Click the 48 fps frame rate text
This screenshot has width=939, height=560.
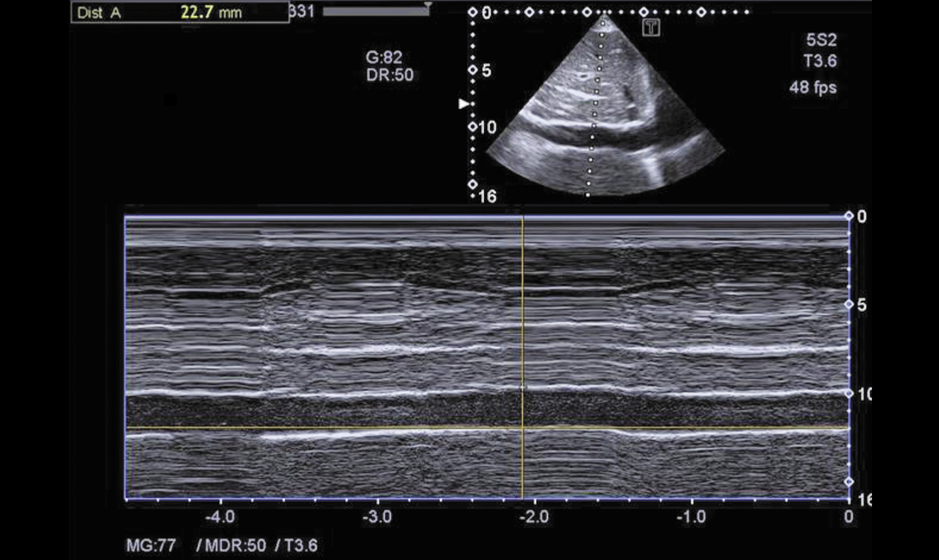(813, 88)
